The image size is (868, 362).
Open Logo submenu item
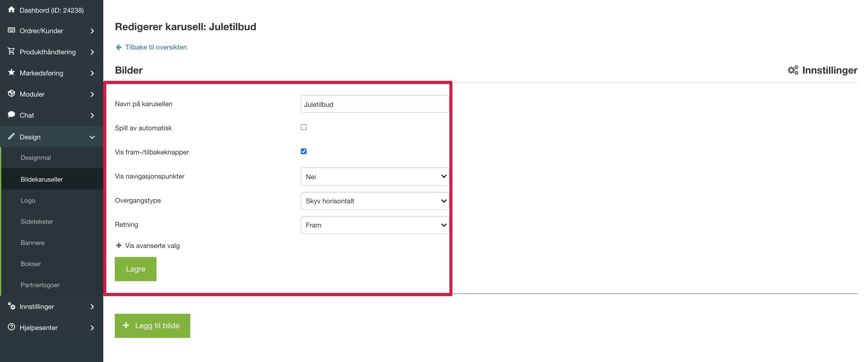pos(52,200)
